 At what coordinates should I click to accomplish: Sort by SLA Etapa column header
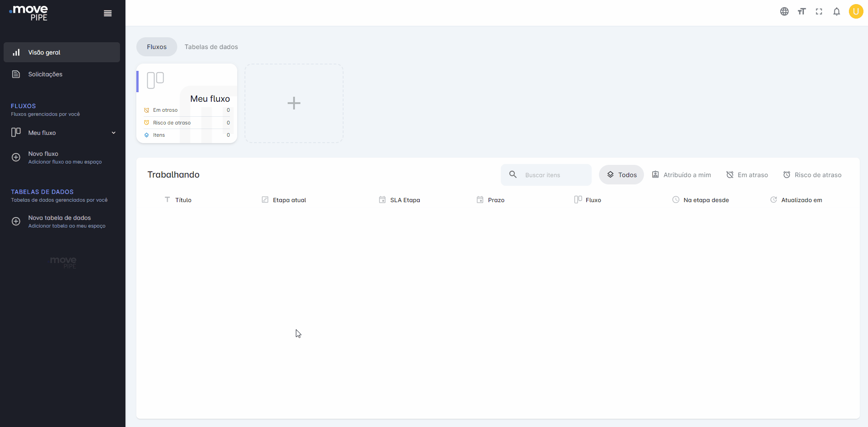(405, 200)
